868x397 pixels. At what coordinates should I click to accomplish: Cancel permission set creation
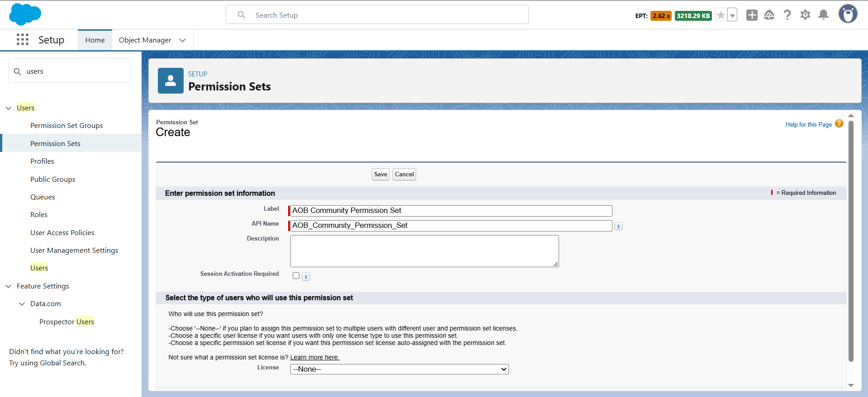tap(404, 175)
